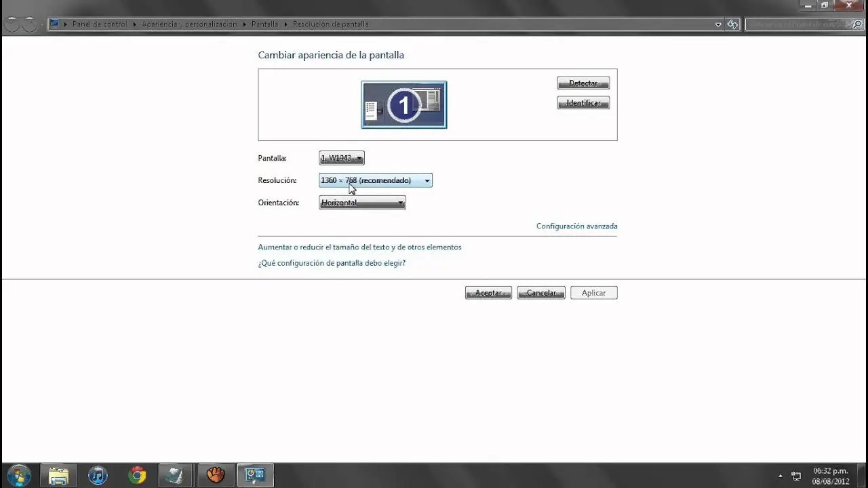868x488 pixels.
Task: Open the Windows Start menu
Action: pos(18,475)
